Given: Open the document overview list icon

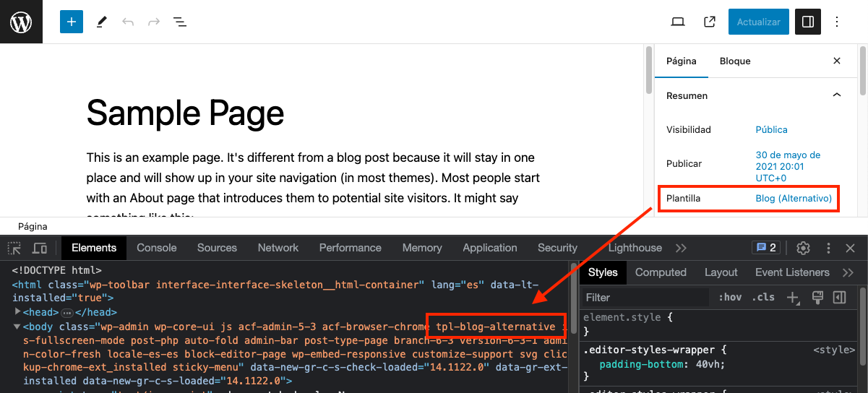Looking at the screenshot, I should click(180, 22).
